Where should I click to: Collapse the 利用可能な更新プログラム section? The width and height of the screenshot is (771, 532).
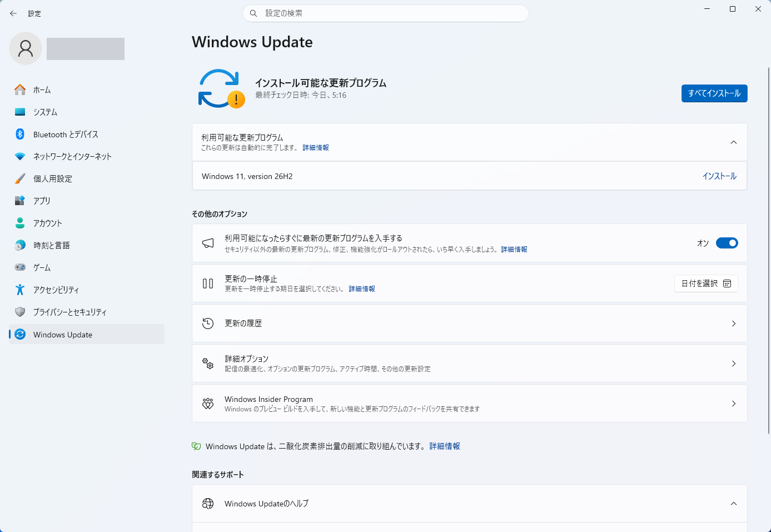click(x=734, y=142)
